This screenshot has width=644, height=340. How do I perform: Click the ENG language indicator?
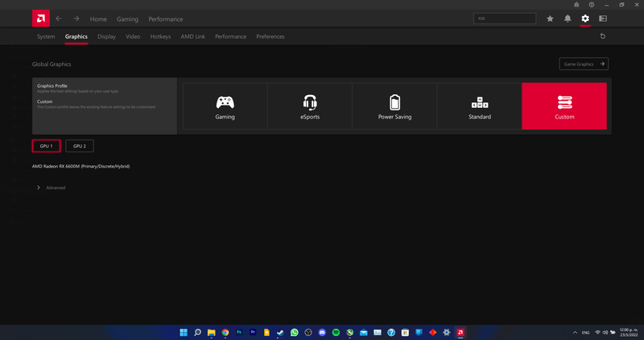click(x=586, y=332)
